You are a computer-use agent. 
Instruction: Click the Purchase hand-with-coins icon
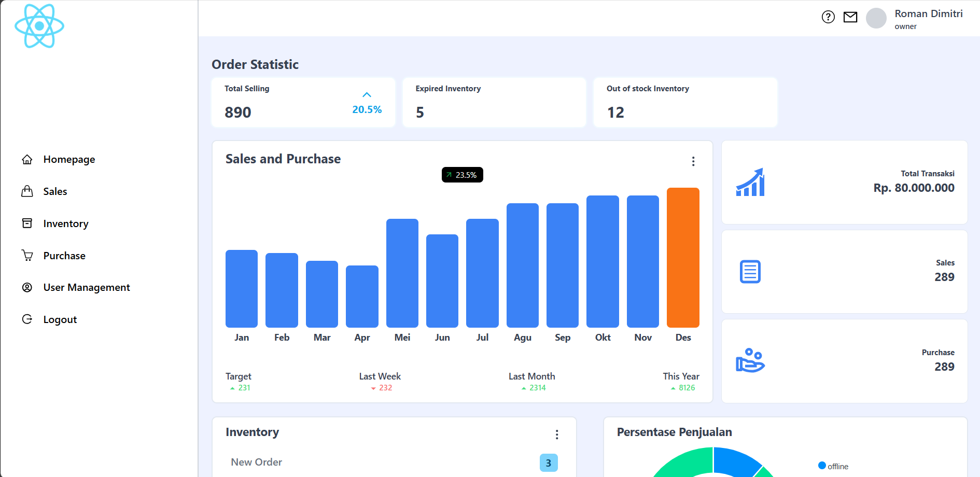(x=750, y=360)
